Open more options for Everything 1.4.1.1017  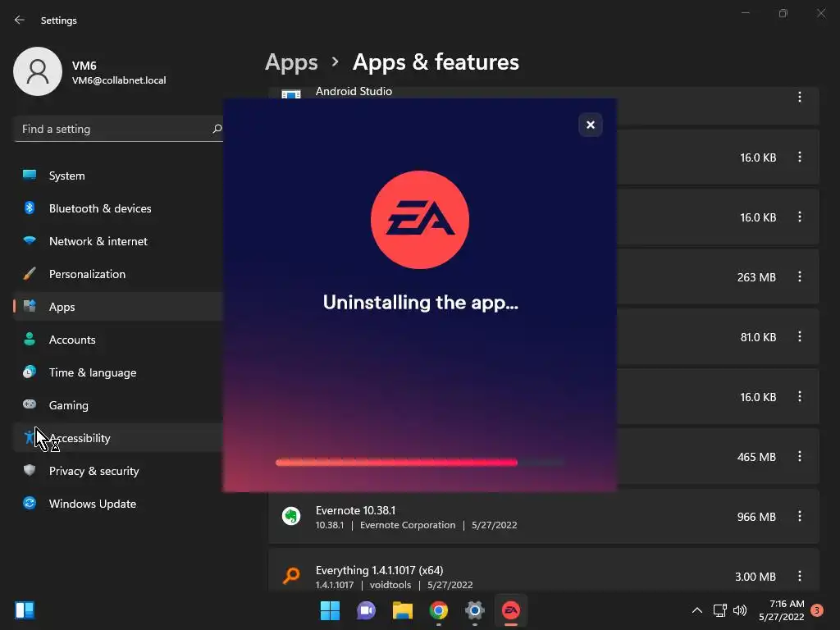[x=799, y=576]
